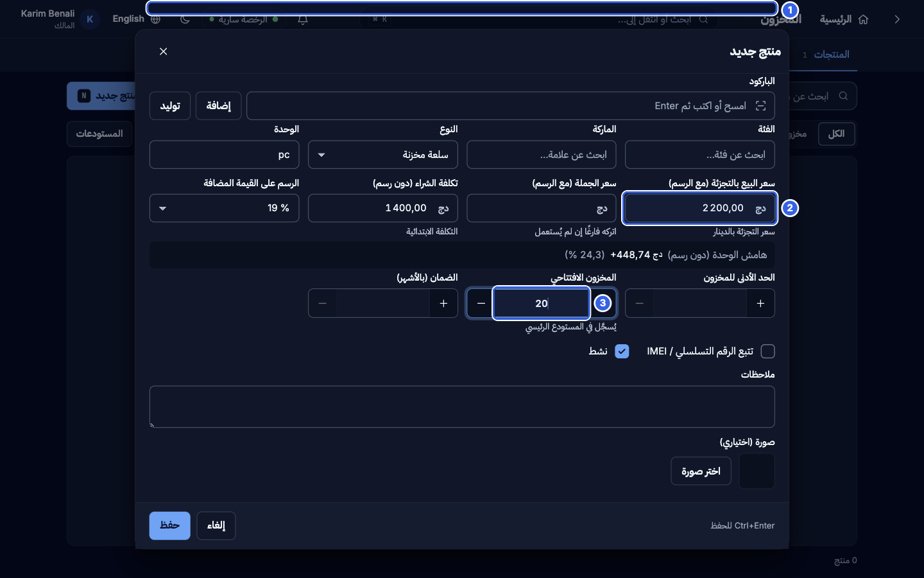Click the empty product image thumbnail box
924x578 pixels.
[757, 471]
